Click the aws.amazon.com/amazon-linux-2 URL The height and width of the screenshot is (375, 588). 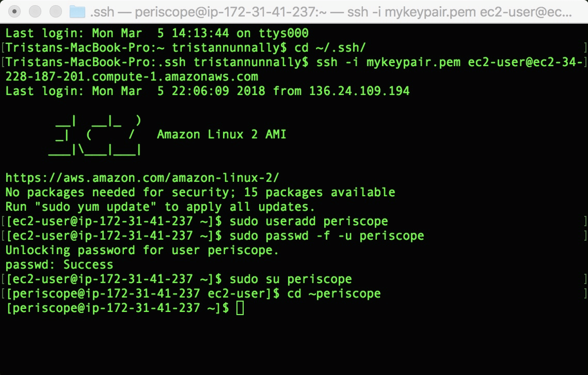tap(142, 178)
